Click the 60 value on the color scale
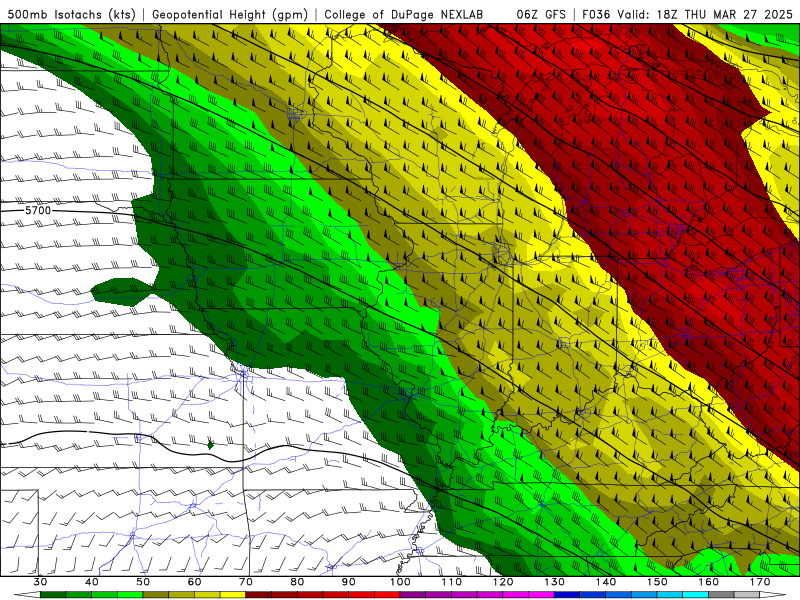The height and width of the screenshot is (600, 800). (194, 582)
